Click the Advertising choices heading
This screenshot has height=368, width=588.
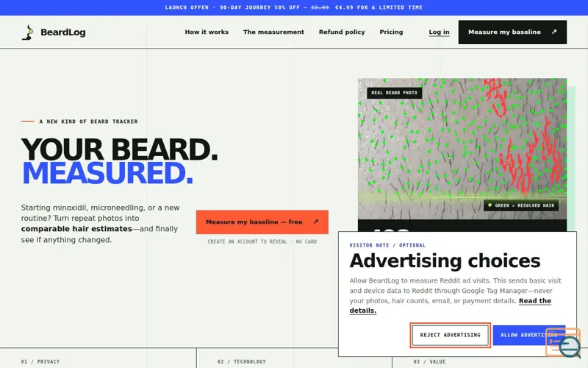(445, 261)
